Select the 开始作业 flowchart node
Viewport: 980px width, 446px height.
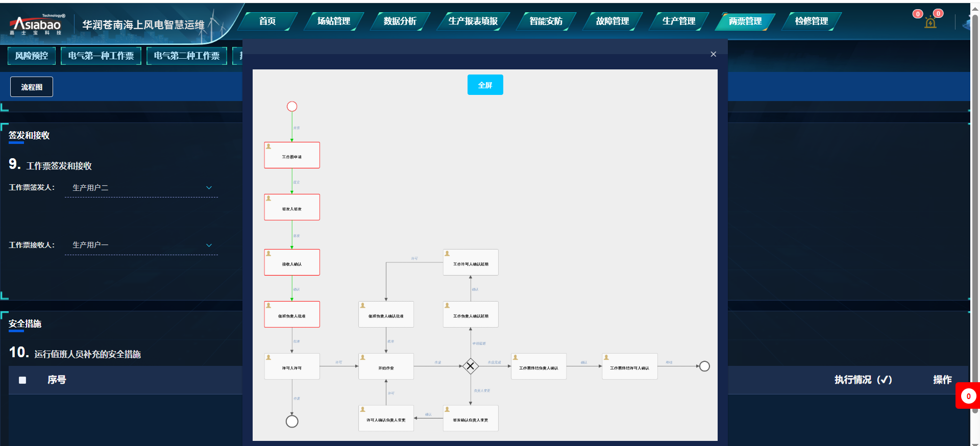click(386, 366)
